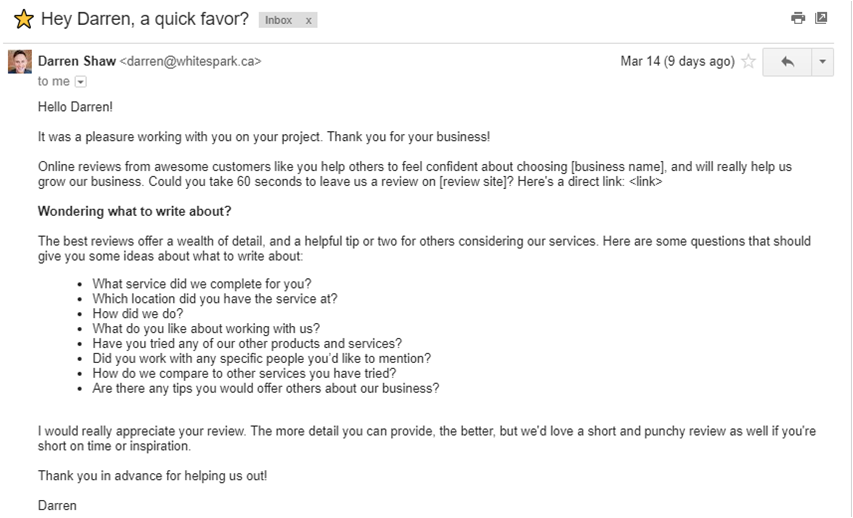Click the "Wondering what to write about?" heading
Viewport: 853px width, 518px height.
point(134,211)
